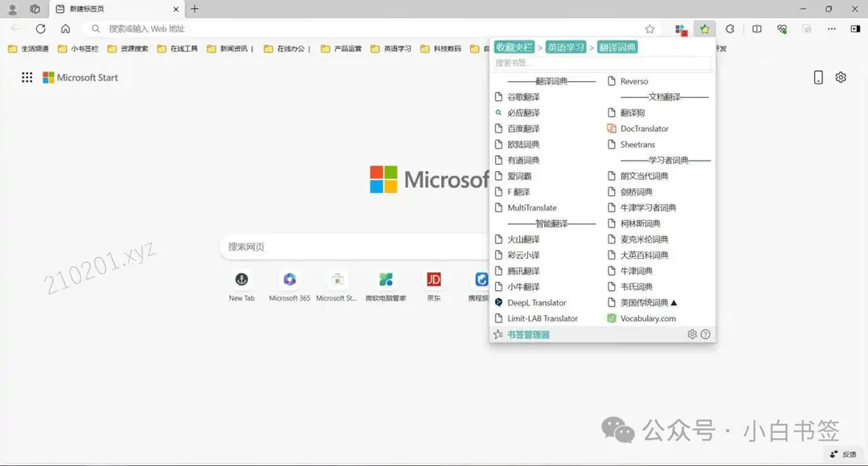Select the 新建标签页 browser tab
The height and width of the screenshot is (466, 868).
pos(117,9)
